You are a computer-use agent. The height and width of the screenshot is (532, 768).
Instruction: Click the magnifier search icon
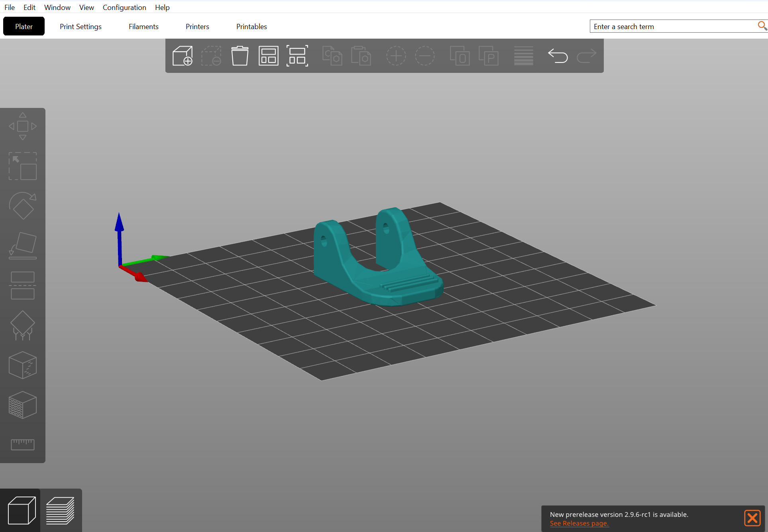pos(762,26)
